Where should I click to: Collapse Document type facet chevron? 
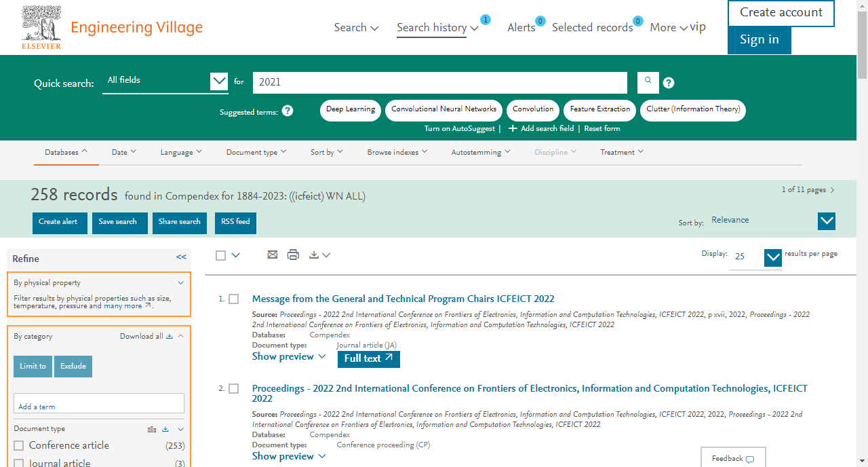180,429
